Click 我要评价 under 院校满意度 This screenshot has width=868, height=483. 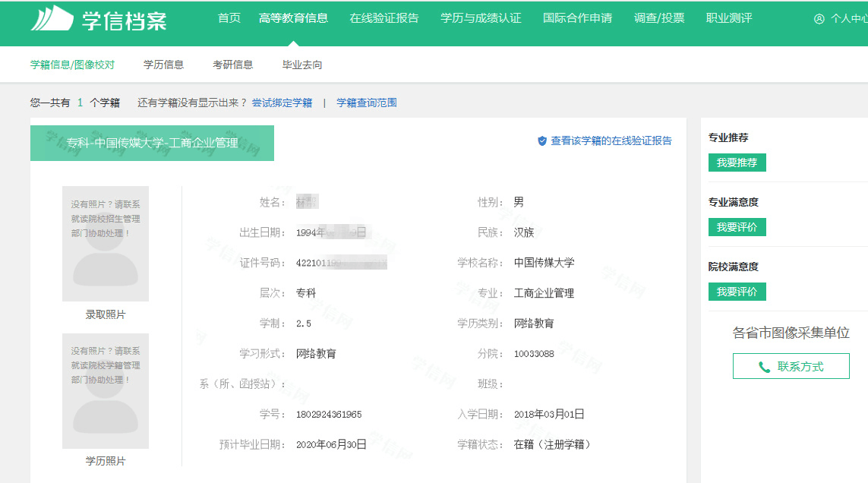[737, 292]
